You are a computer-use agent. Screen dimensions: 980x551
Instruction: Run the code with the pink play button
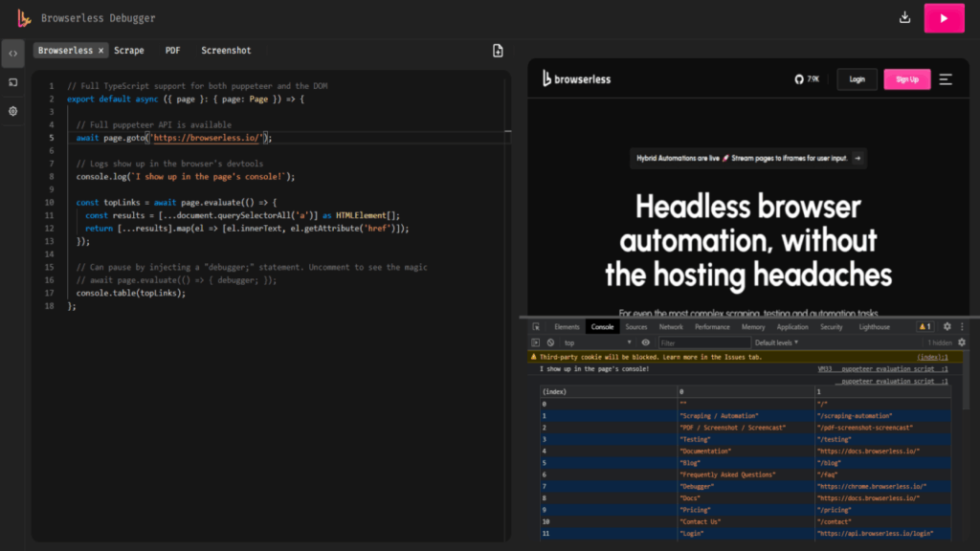pos(944,18)
